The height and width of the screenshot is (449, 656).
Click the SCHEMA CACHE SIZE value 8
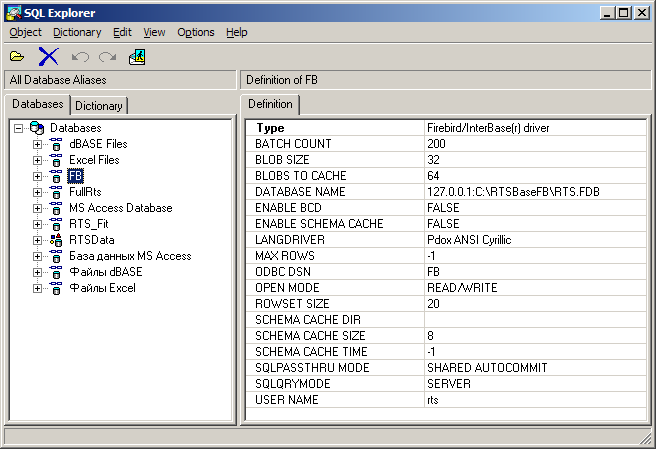click(x=430, y=336)
